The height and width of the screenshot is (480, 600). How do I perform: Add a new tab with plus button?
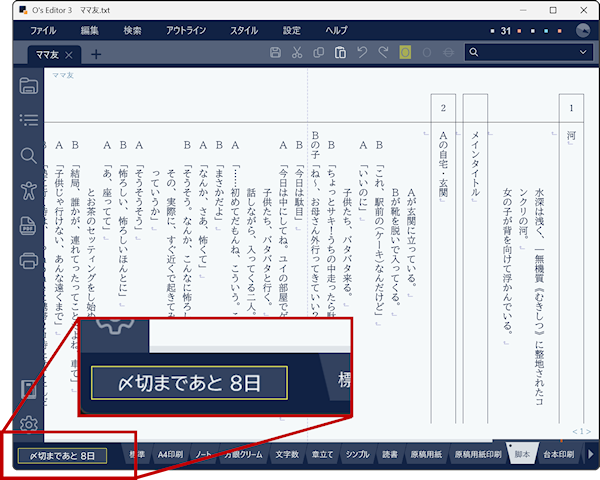(x=96, y=53)
